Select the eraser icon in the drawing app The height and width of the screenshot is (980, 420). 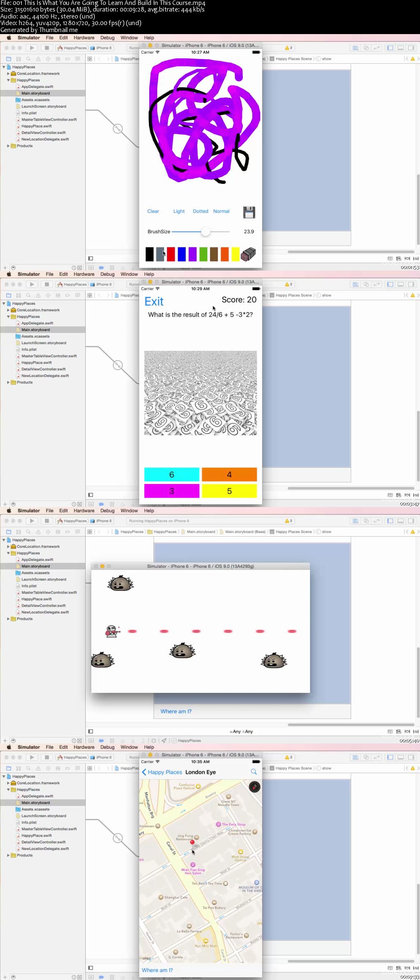click(248, 254)
